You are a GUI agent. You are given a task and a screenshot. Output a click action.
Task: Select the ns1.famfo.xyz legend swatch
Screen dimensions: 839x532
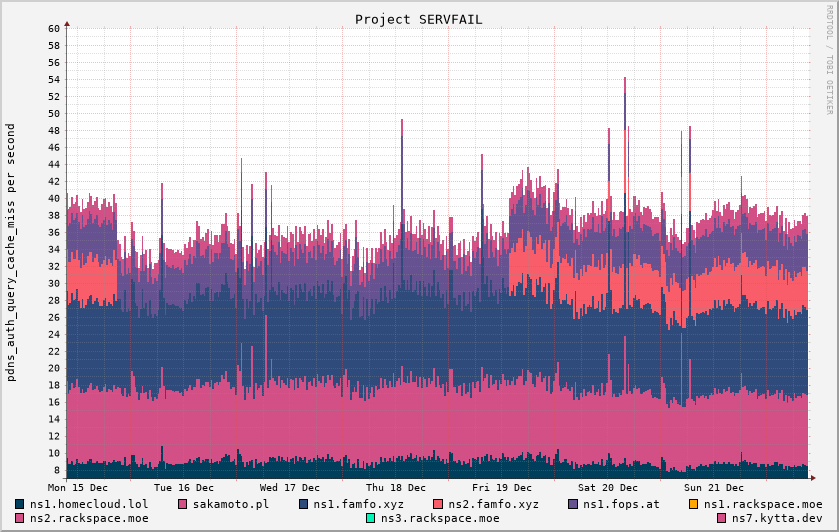pyautogui.click(x=303, y=504)
